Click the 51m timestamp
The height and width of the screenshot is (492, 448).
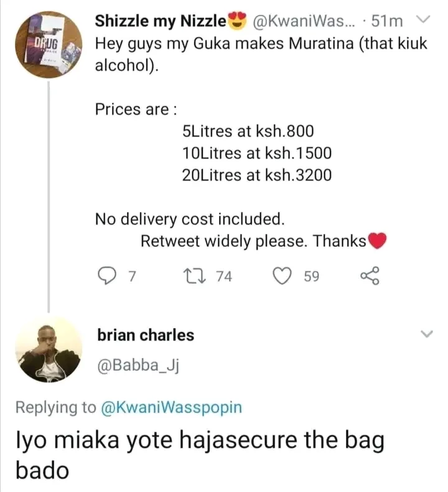point(387,21)
